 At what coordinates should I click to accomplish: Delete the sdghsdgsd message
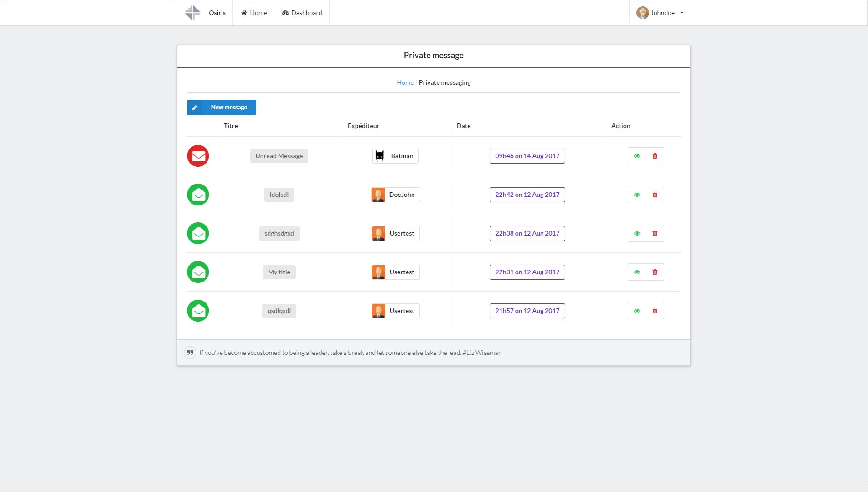[655, 233]
